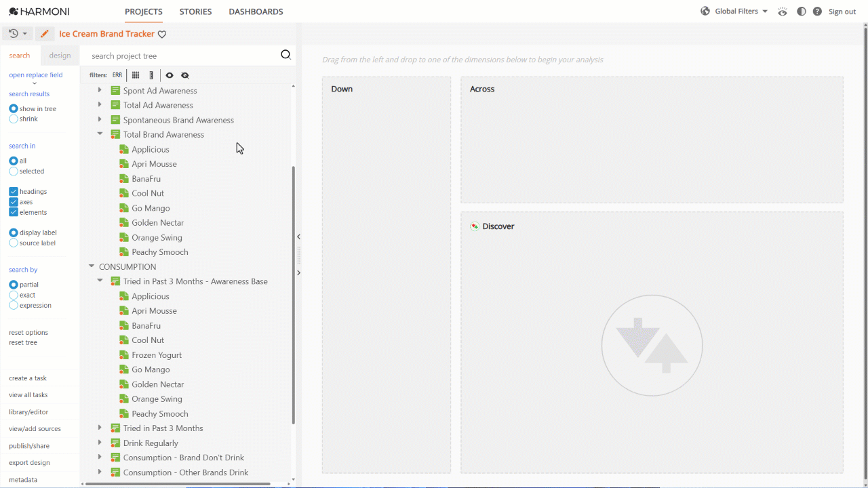Image resolution: width=868 pixels, height=488 pixels.
Task: Click the tree's vertical scrollbar
Action: point(293,295)
